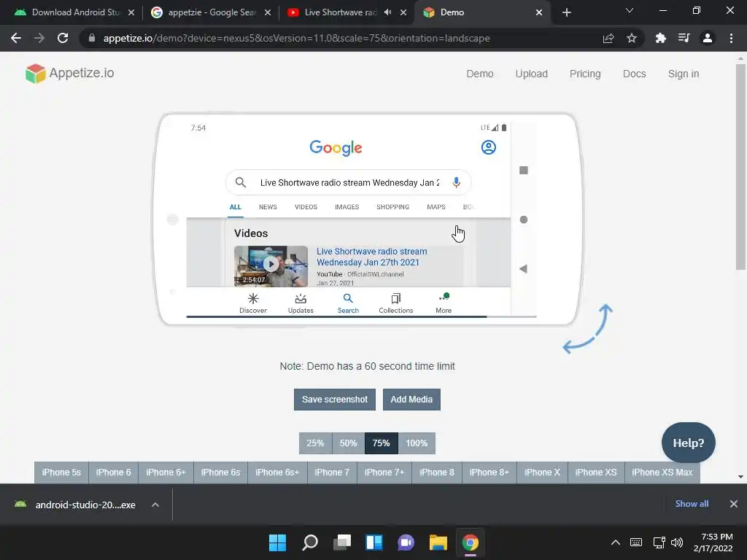
Task: Open Discover tab in Google app
Action: pyautogui.click(x=253, y=303)
